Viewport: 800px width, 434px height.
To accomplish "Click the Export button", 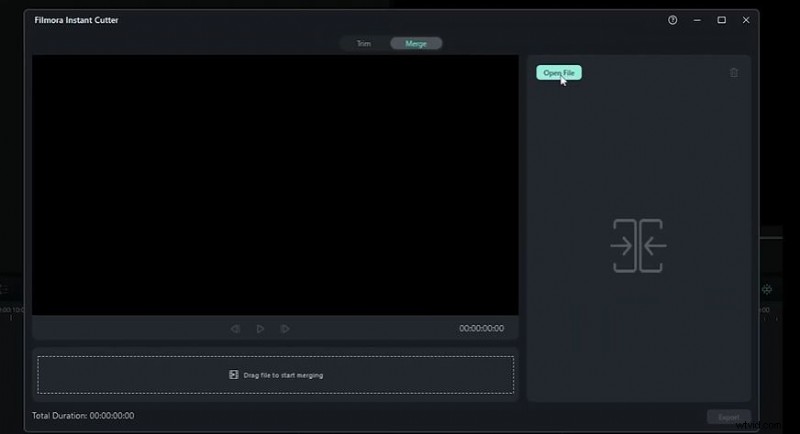I will 729,417.
